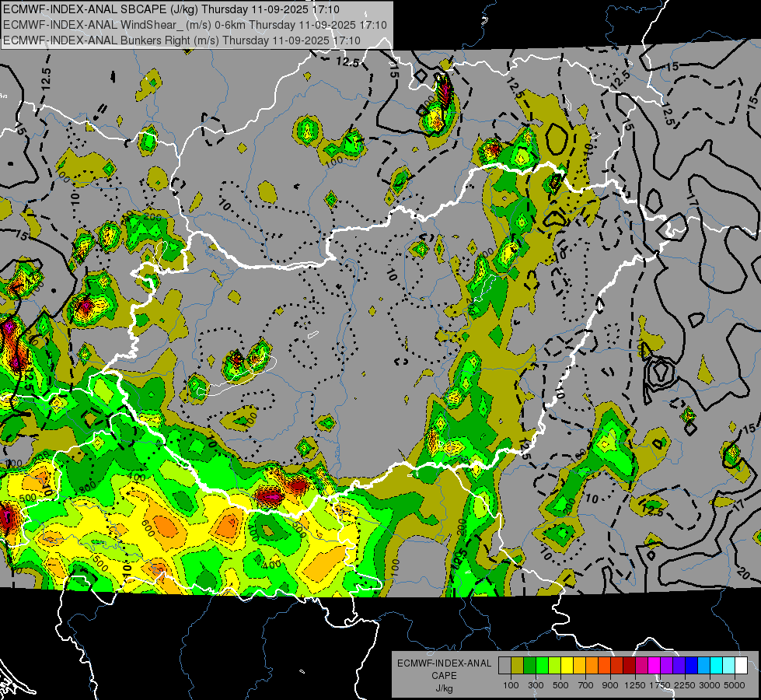Click legend value 100
The height and width of the screenshot is (700, 761).
[x=511, y=685]
